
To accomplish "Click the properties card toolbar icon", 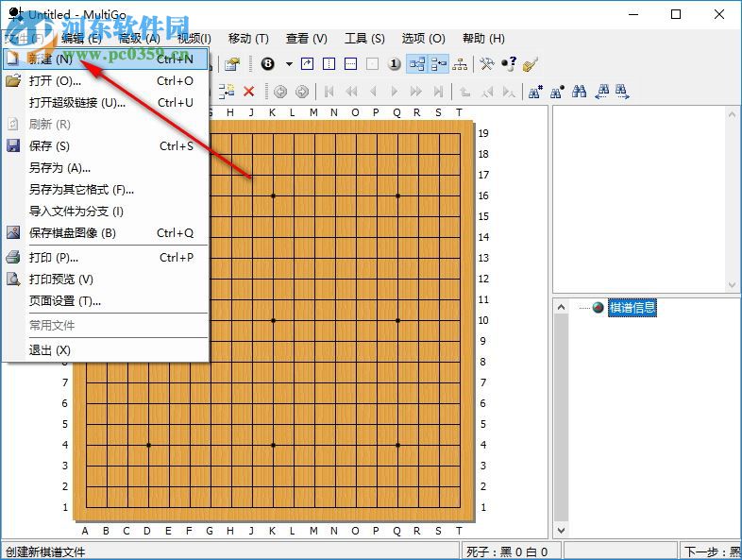I will point(232,64).
